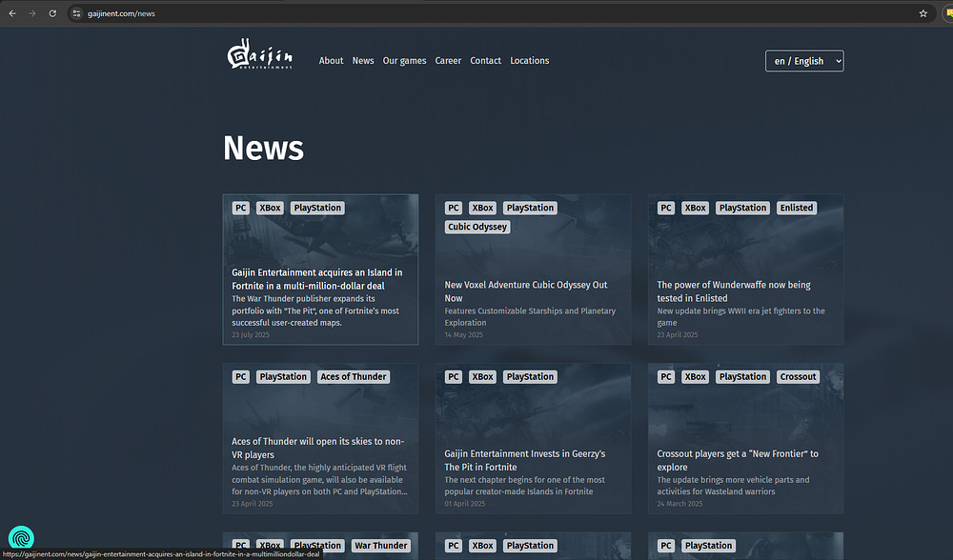The width and height of the screenshot is (953, 560).
Task: Open the Contact menu item
Action: pyautogui.click(x=486, y=61)
